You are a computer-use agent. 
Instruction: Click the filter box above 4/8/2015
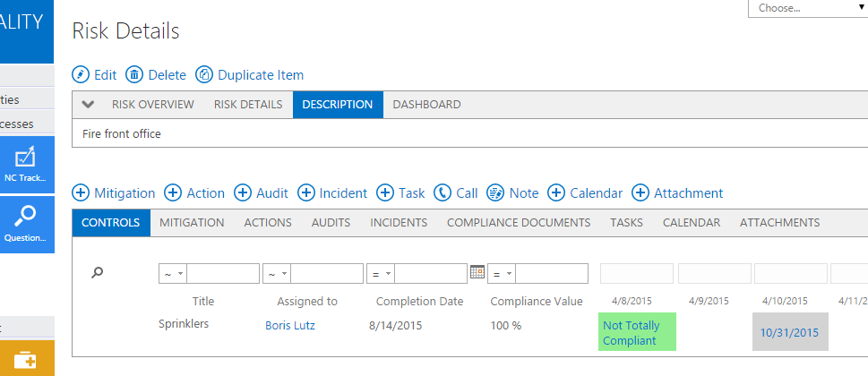[637, 274]
